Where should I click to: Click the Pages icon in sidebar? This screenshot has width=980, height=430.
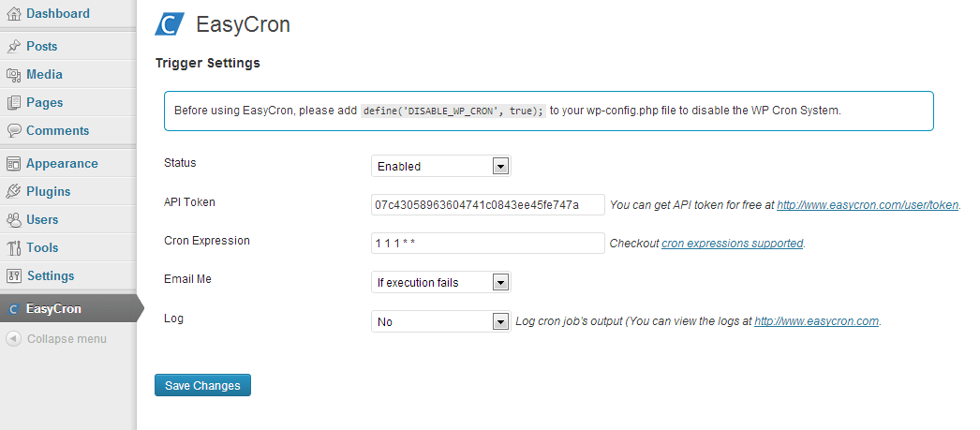(x=13, y=103)
